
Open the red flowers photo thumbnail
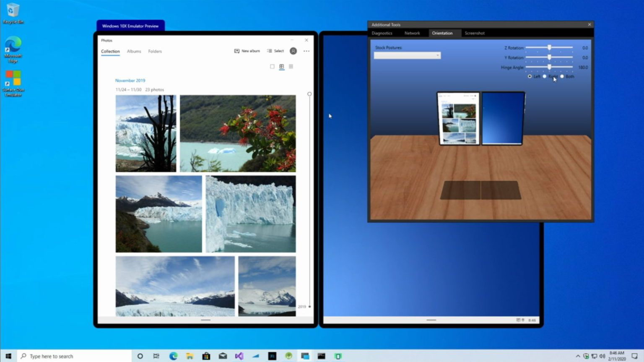click(x=238, y=133)
